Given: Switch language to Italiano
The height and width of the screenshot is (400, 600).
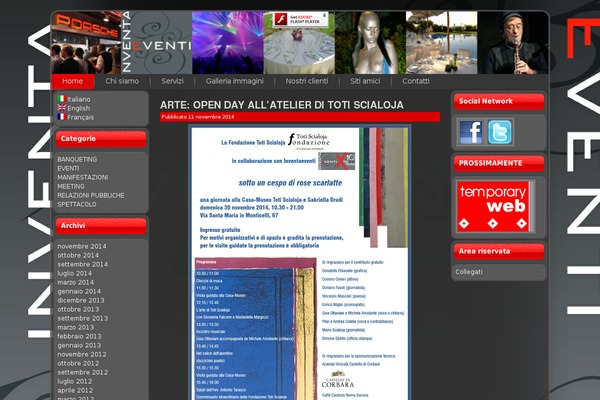Looking at the screenshot, I should pos(79,99).
